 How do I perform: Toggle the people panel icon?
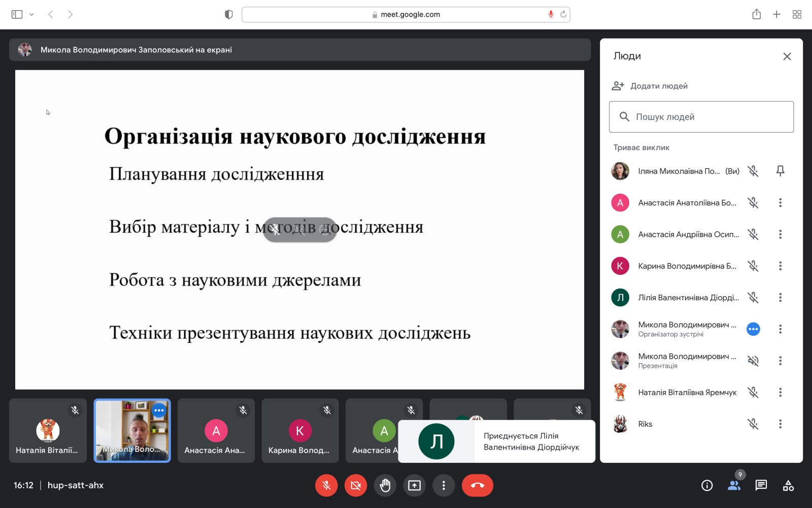(x=734, y=486)
